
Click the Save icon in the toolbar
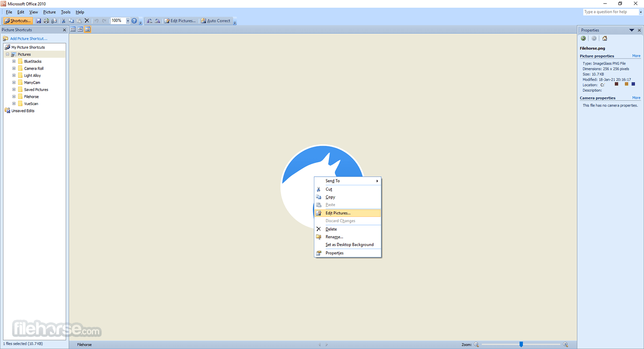[x=39, y=21]
